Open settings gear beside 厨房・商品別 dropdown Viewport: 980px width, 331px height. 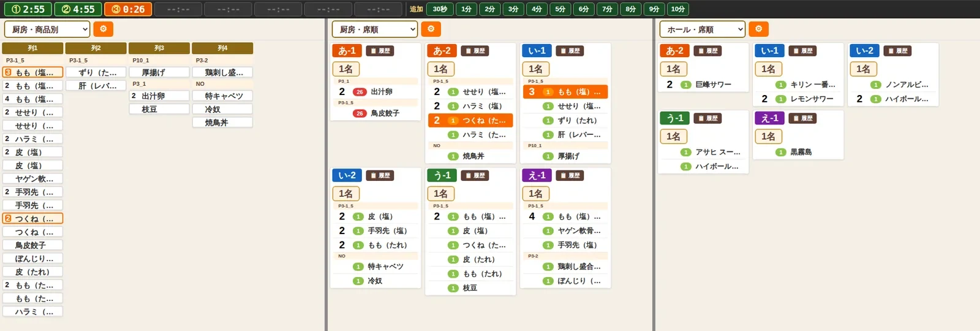[x=103, y=29]
